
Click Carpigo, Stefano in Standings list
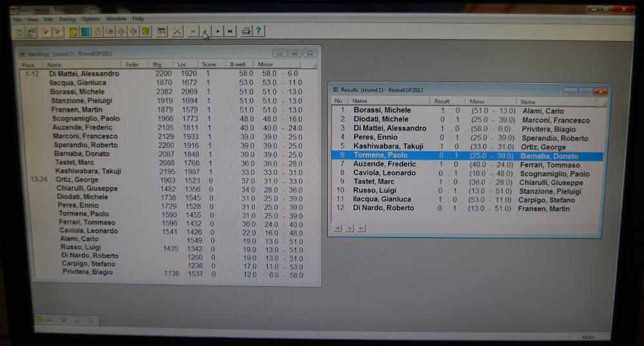pos(88,264)
